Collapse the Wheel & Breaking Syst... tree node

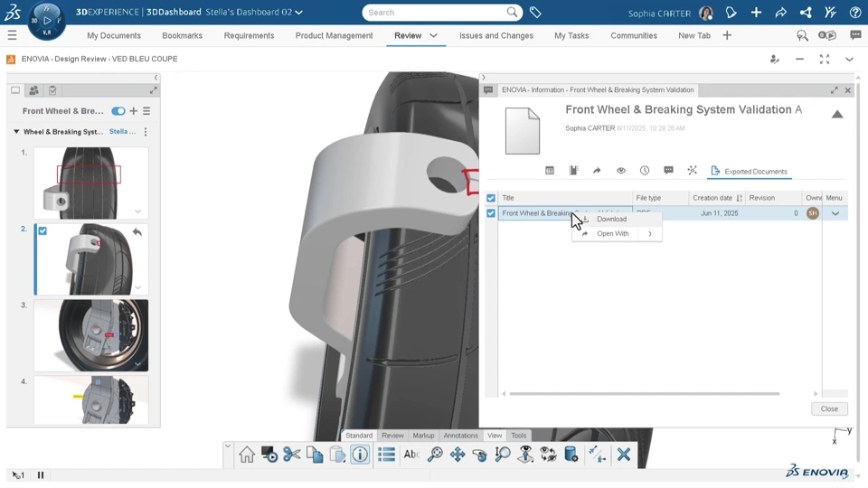coord(16,132)
